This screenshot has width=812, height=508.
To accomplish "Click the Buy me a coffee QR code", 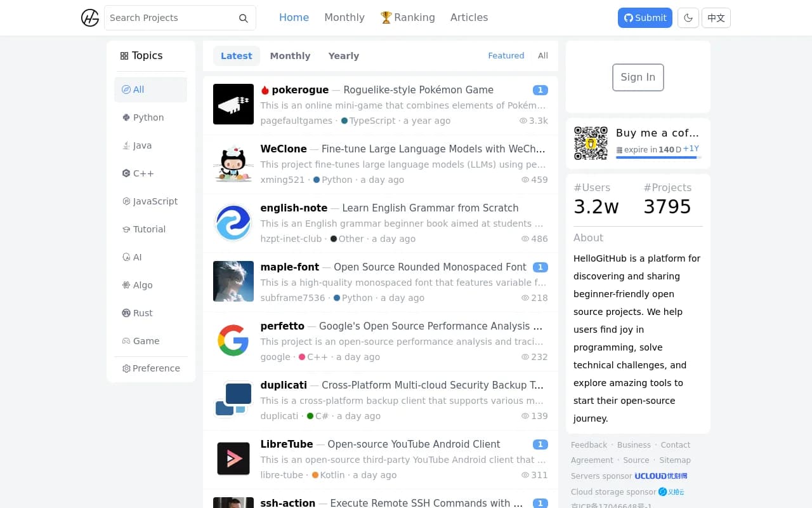I will pos(591,143).
